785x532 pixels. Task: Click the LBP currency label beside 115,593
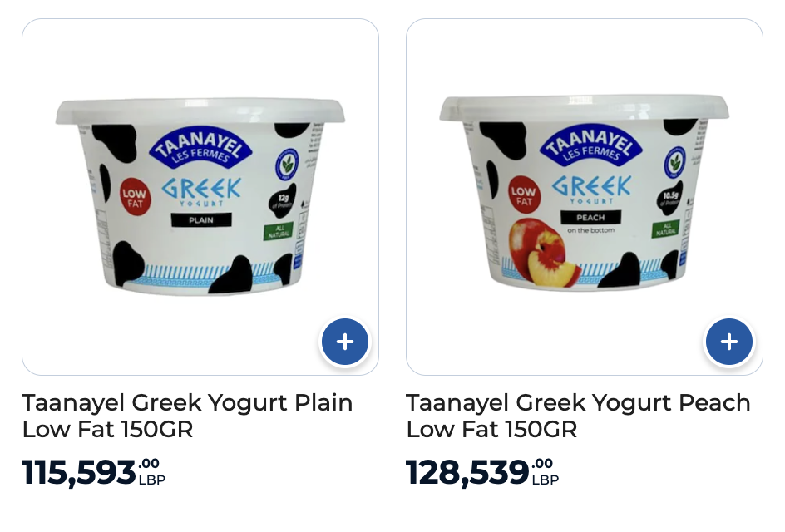(x=151, y=480)
